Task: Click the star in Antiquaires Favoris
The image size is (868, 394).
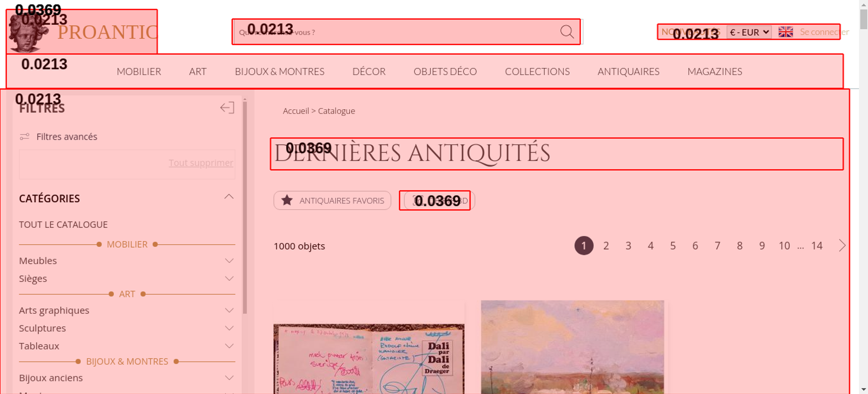Action: 287,200
